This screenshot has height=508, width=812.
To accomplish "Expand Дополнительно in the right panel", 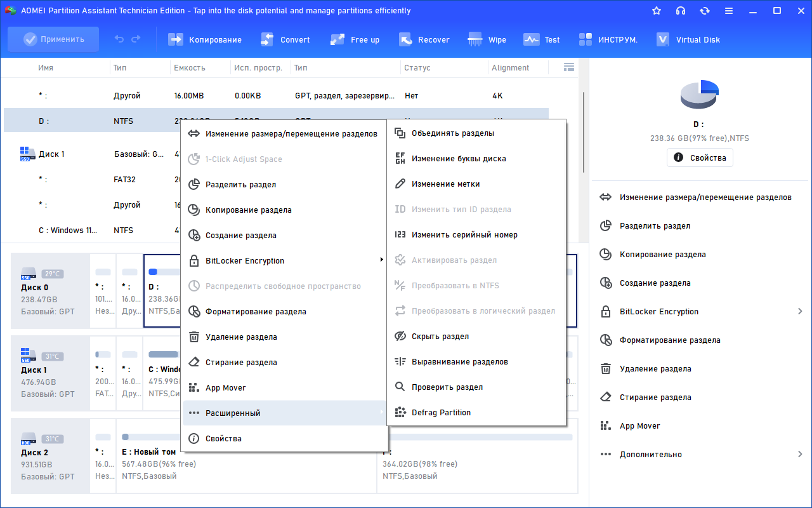I will pyautogui.click(x=701, y=454).
